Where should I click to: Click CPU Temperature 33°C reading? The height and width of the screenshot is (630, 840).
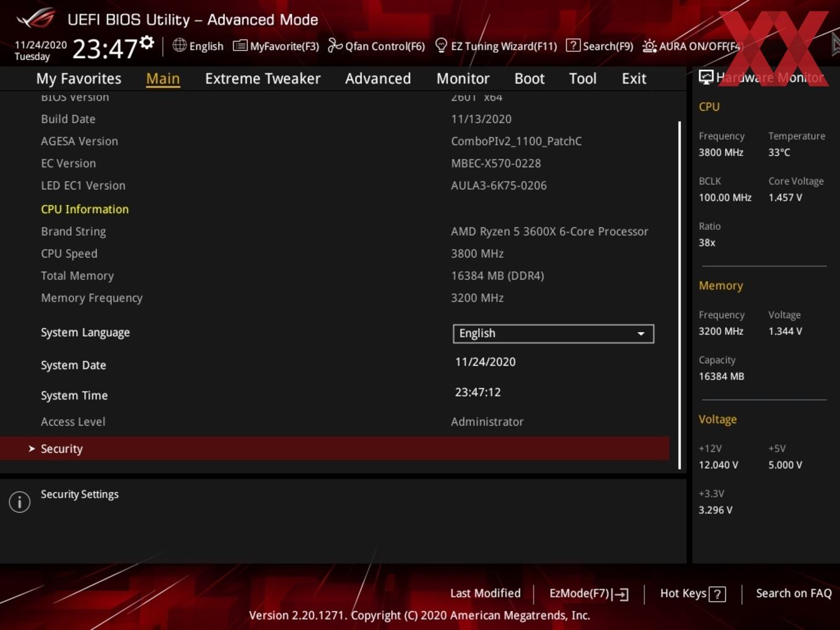[779, 152]
